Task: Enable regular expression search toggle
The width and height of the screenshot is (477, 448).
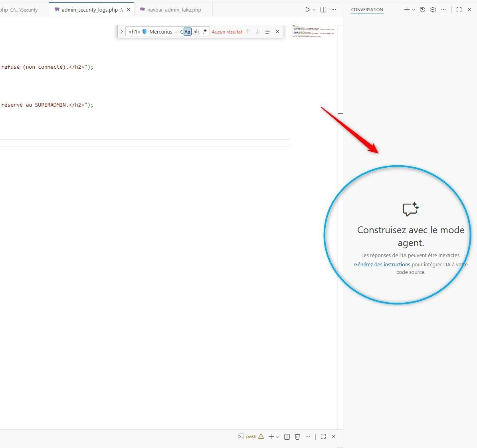Action: (205, 32)
